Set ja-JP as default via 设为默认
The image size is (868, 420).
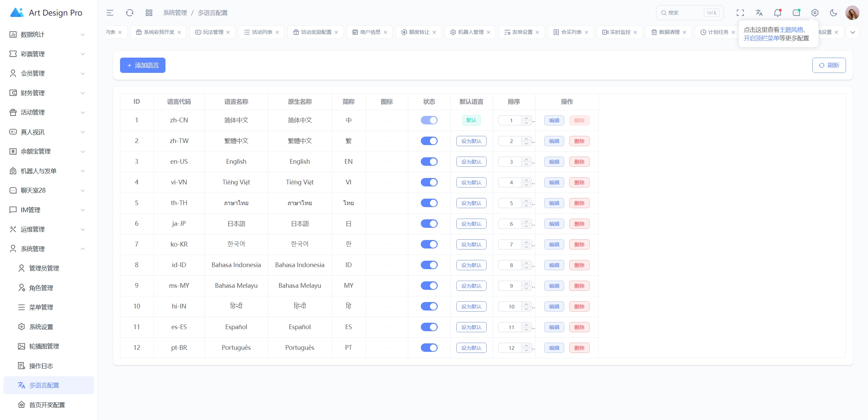coord(471,223)
